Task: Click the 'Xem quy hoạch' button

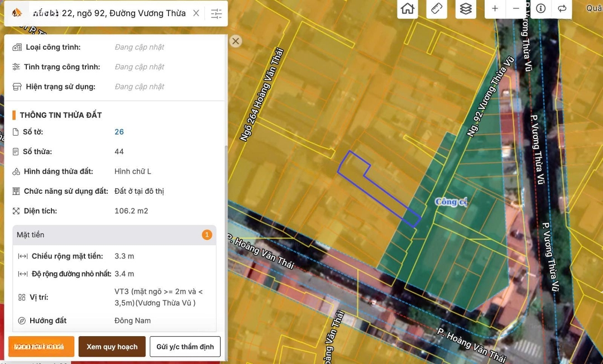Action: click(112, 347)
